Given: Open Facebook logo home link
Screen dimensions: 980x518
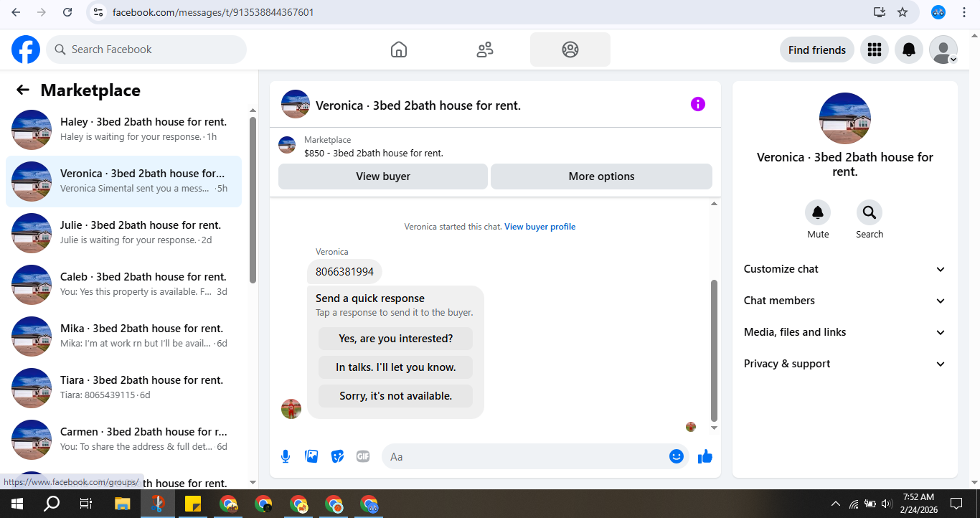Looking at the screenshot, I should click(26, 50).
